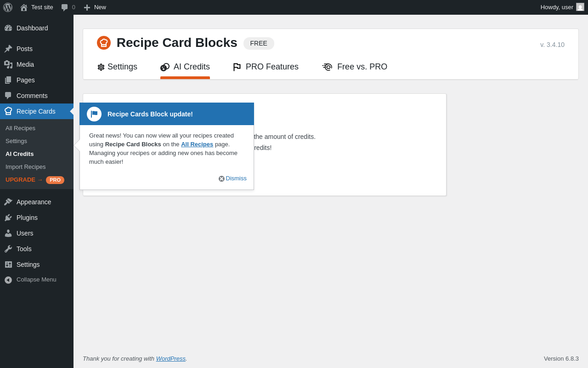The image size is (588, 368).
Task: Switch to the Settings tab
Action: [x=118, y=67]
